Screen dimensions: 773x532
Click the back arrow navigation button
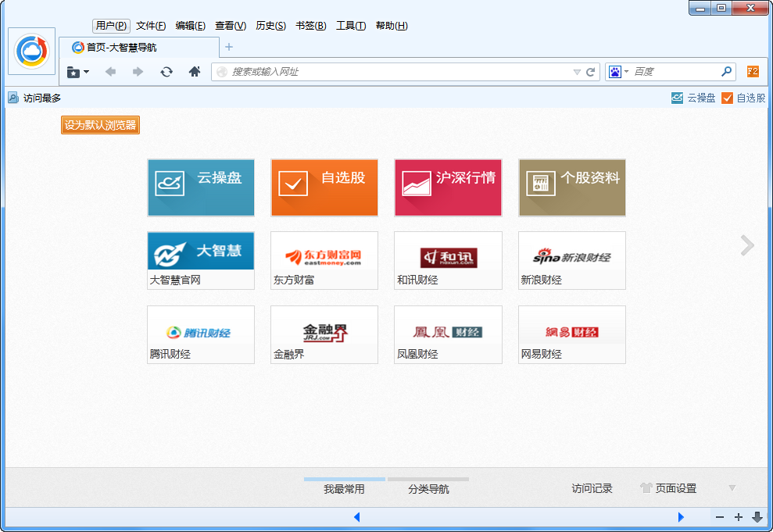click(x=110, y=72)
